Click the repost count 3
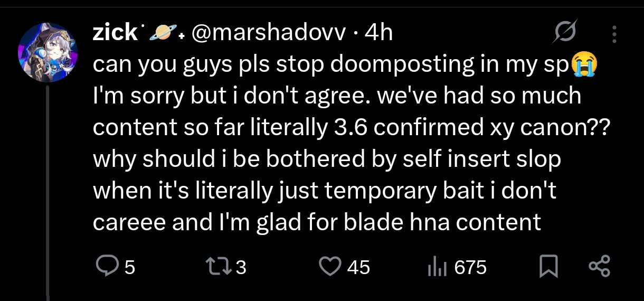This screenshot has width=644, height=301. tap(241, 268)
